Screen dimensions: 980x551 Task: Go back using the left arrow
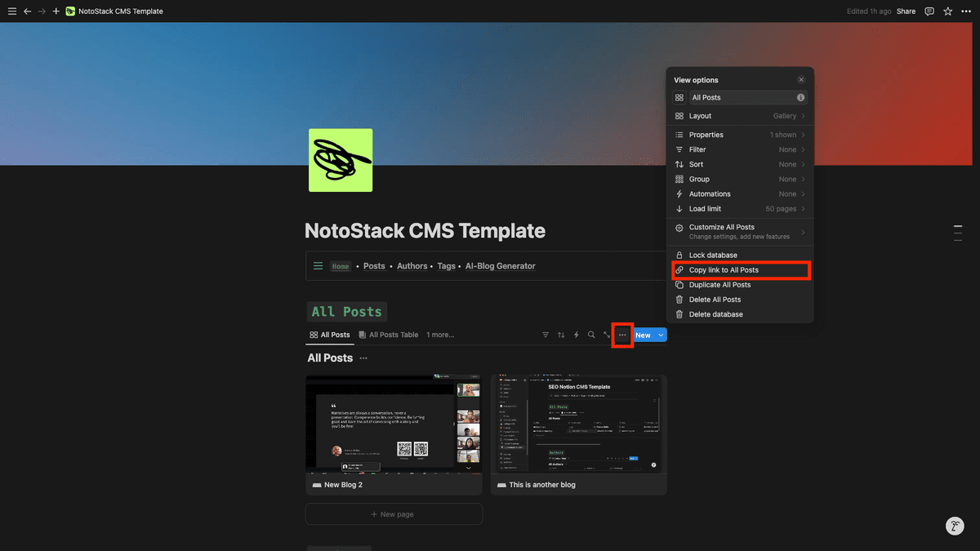click(27, 11)
